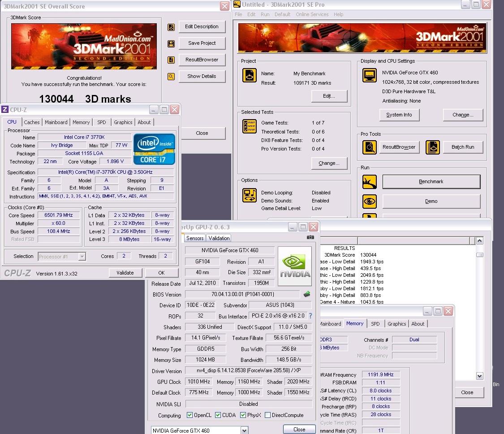Click Change button under Selected Tests

pyautogui.click(x=329, y=163)
